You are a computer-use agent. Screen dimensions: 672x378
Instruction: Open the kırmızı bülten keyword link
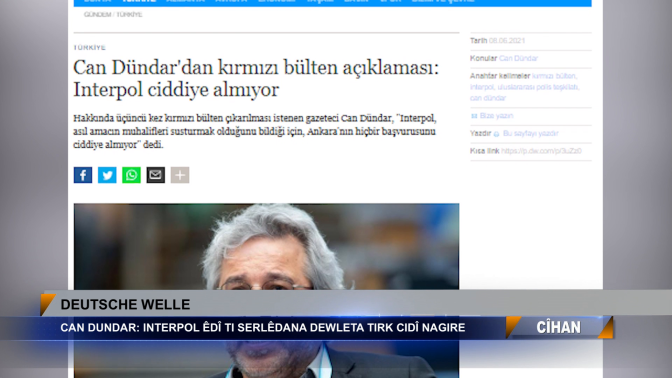pos(555,76)
